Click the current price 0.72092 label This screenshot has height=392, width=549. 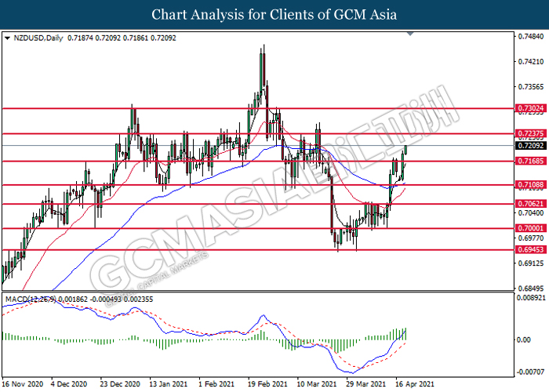531,145
